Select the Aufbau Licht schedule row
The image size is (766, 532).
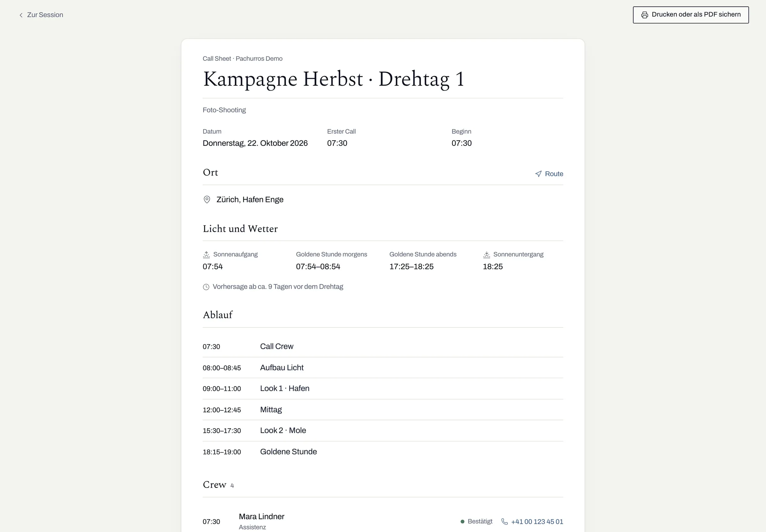click(383, 368)
